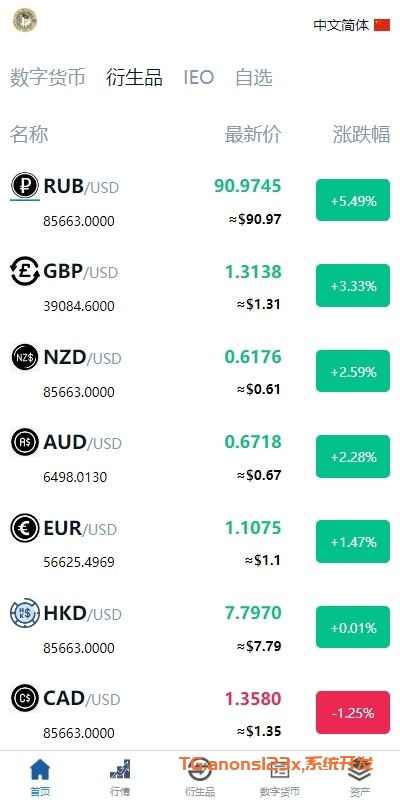Choose the AUD A$ coin icon

click(24, 442)
